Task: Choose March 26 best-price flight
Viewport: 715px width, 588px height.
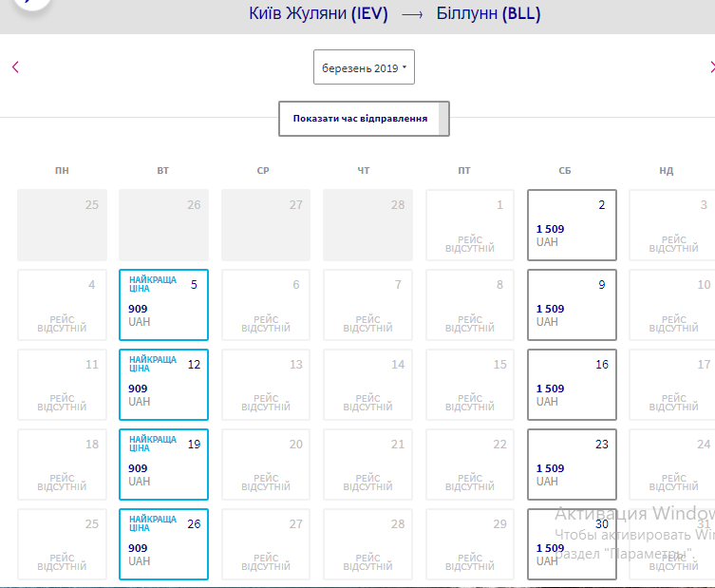Action: 163,544
